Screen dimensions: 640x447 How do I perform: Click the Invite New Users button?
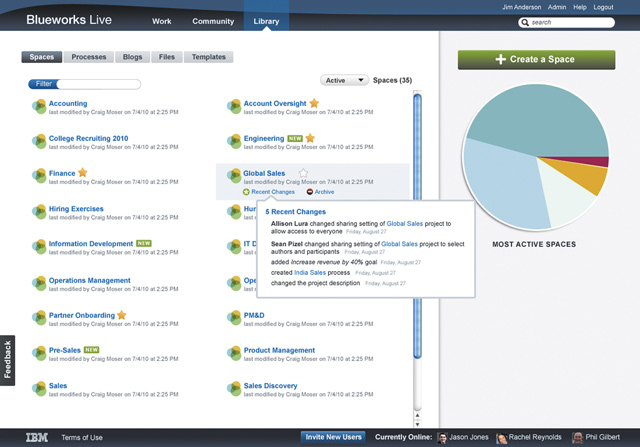coord(333,437)
